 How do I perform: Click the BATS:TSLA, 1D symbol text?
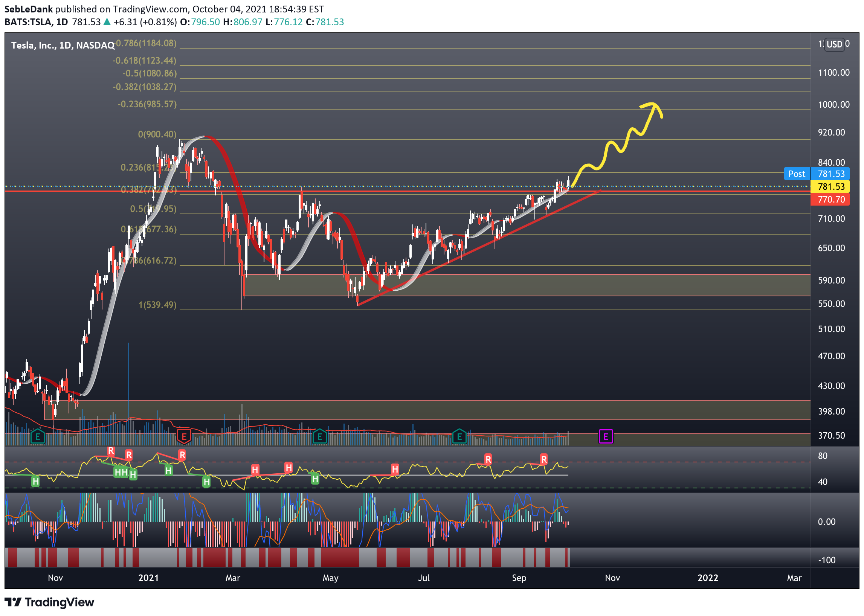(36, 22)
